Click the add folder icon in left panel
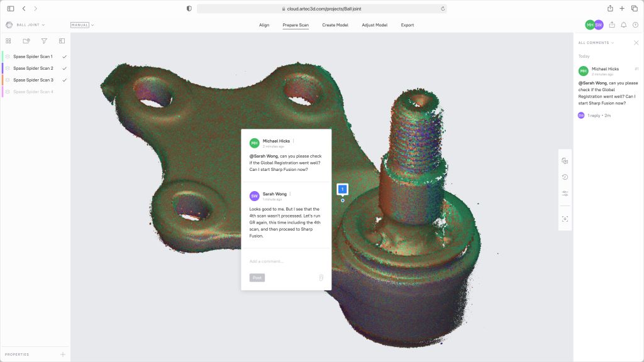The height and width of the screenshot is (362, 644). point(26,41)
